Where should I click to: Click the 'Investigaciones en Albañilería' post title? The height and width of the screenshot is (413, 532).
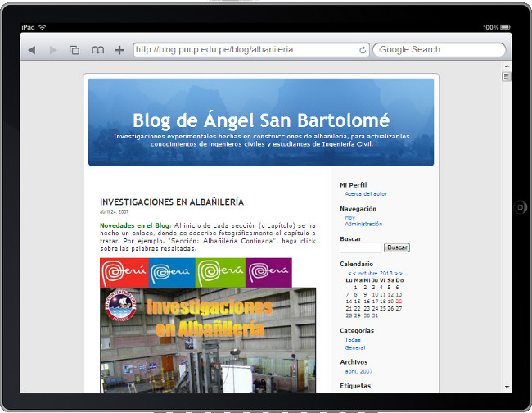tap(171, 202)
